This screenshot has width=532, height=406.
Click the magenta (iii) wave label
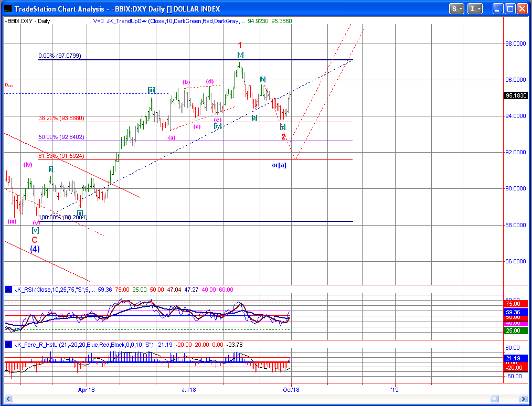12,221
